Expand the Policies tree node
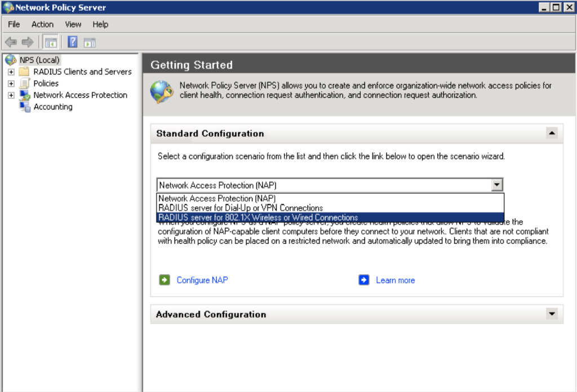Screen dimensions: 577x392 pos(11,84)
